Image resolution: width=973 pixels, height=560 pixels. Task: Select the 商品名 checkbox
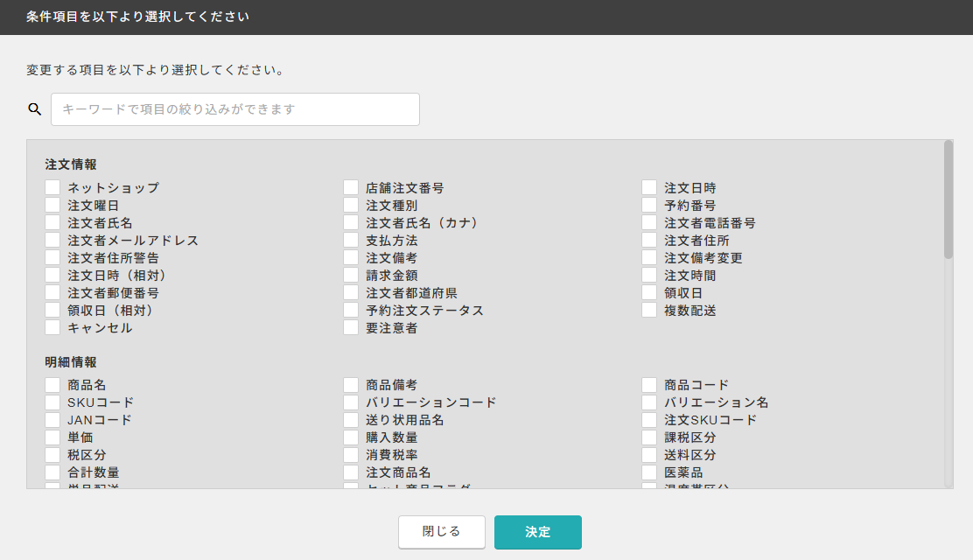tap(52, 385)
